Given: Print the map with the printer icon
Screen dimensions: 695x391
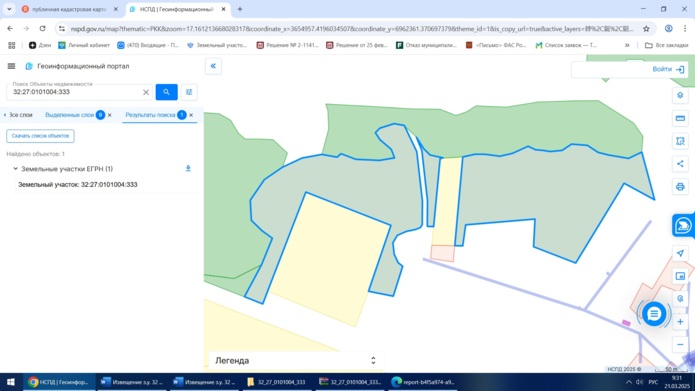Looking at the screenshot, I should (x=680, y=187).
